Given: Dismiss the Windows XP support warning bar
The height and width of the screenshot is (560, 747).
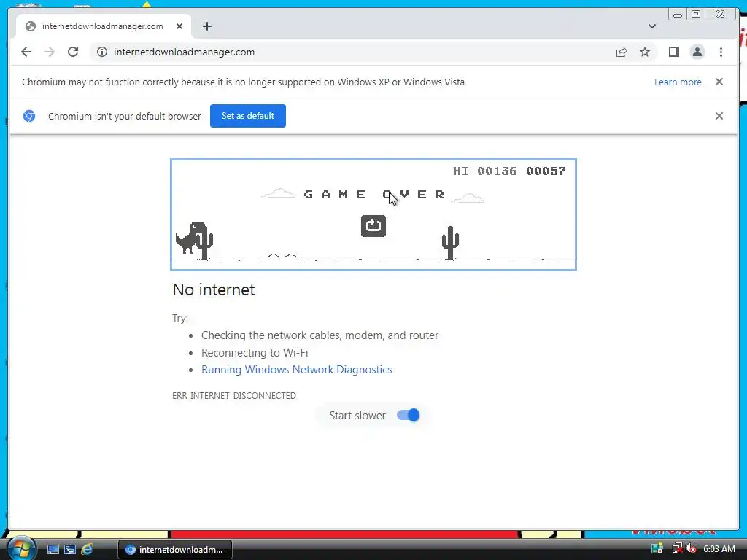Looking at the screenshot, I should (719, 82).
